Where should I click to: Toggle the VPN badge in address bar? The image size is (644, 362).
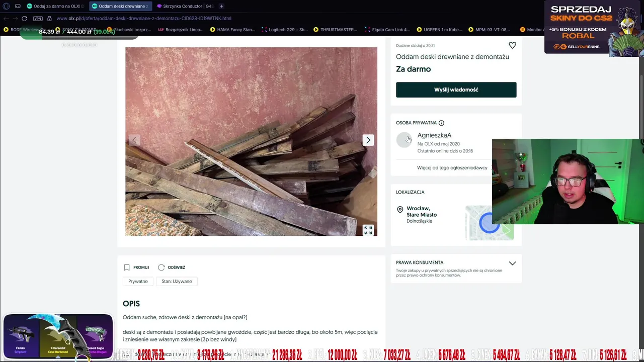(x=38, y=19)
